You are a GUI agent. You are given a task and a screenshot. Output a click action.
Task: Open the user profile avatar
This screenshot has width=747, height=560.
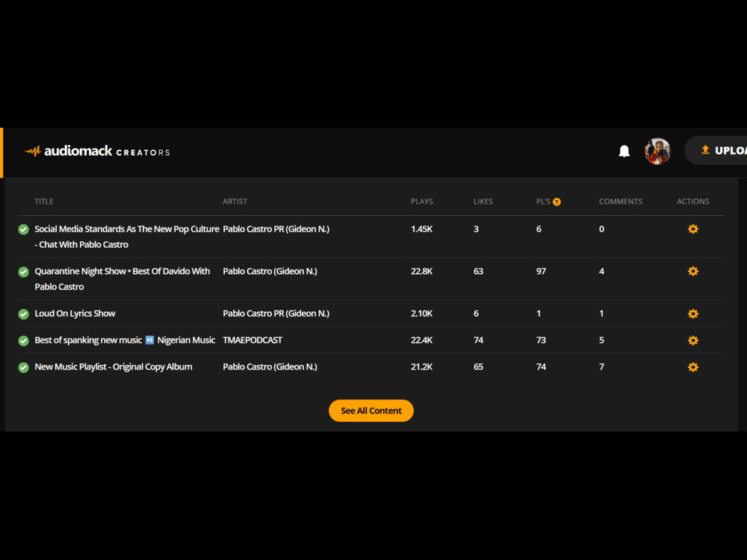pyautogui.click(x=657, y=151)
